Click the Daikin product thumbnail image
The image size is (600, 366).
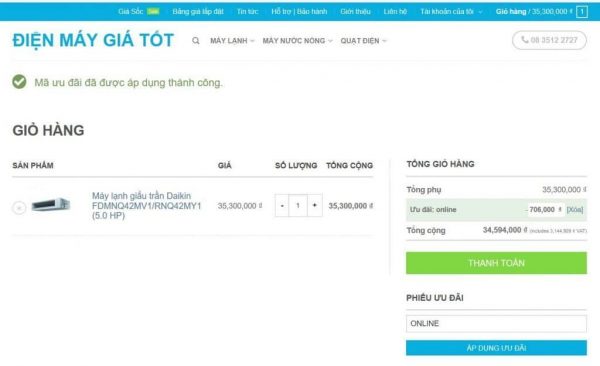pyautogui.click(x=51, y=204)
